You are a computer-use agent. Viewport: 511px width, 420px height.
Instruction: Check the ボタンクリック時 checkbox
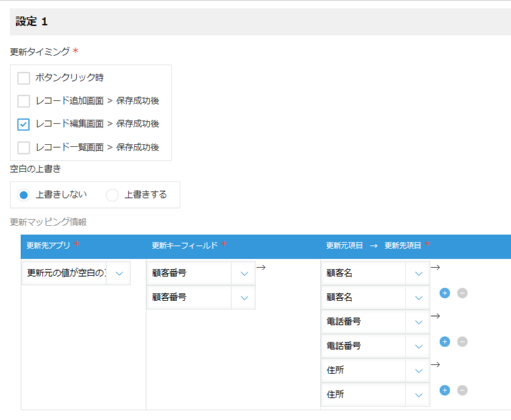[x=24, y=78]
